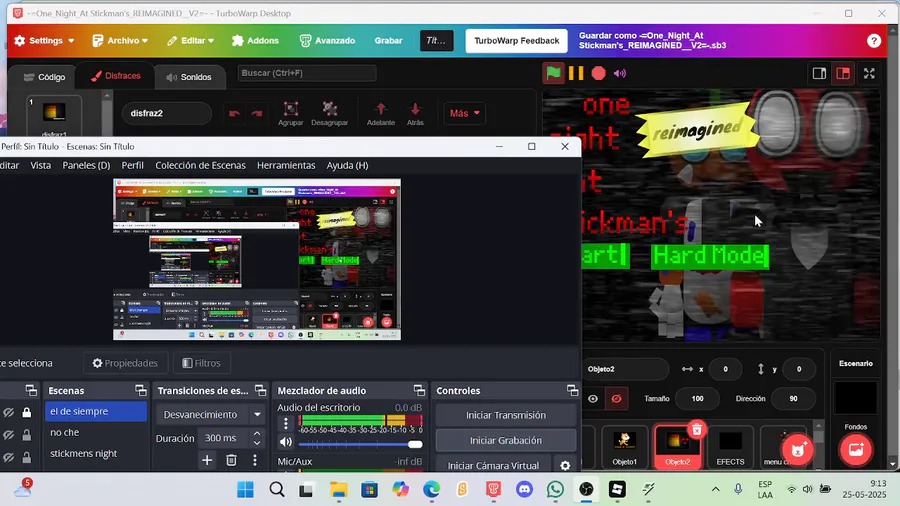Open Filtros for the source

pyautogui.click(x=201, y=363)
